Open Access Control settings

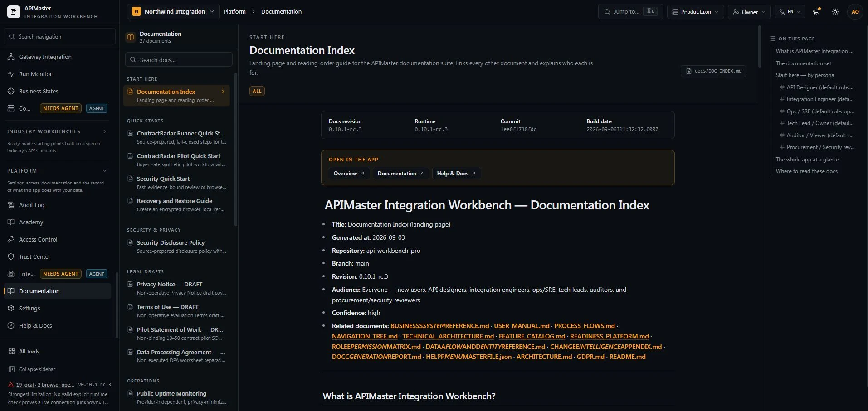[57, 239]
